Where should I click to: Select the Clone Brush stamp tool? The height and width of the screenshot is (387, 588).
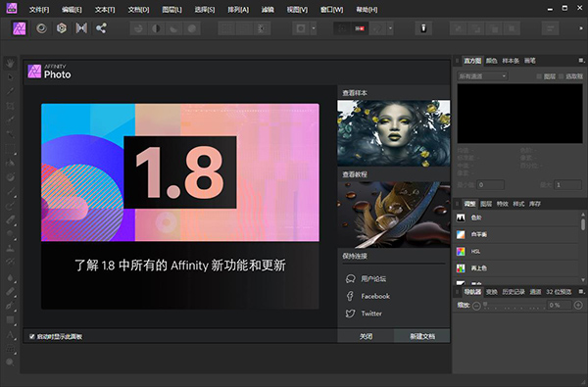click(x=10, y=248)
